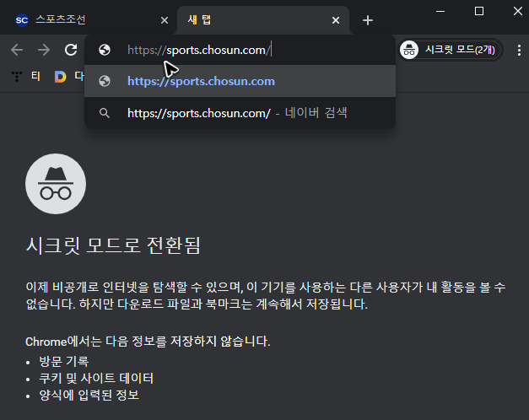Click globe icon of highlighted suggestion
This screenshot has width=529, height=420.
pos(105,81)
